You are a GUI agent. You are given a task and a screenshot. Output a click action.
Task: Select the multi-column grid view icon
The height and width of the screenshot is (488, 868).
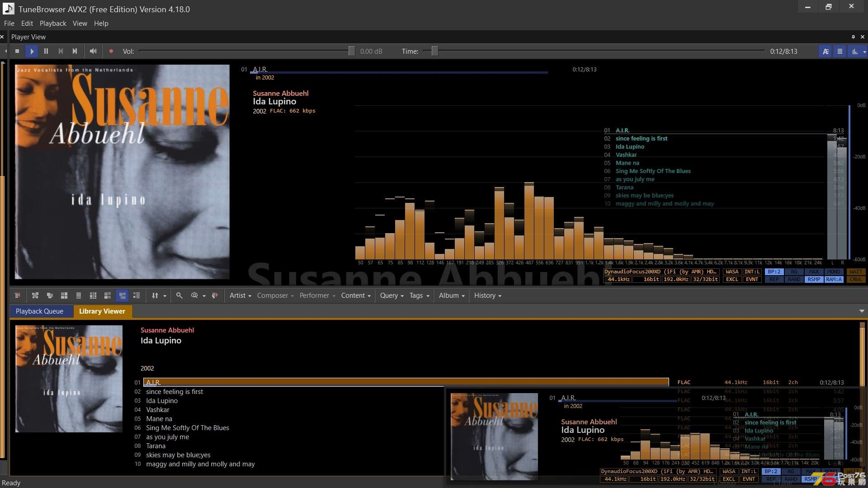93,296
